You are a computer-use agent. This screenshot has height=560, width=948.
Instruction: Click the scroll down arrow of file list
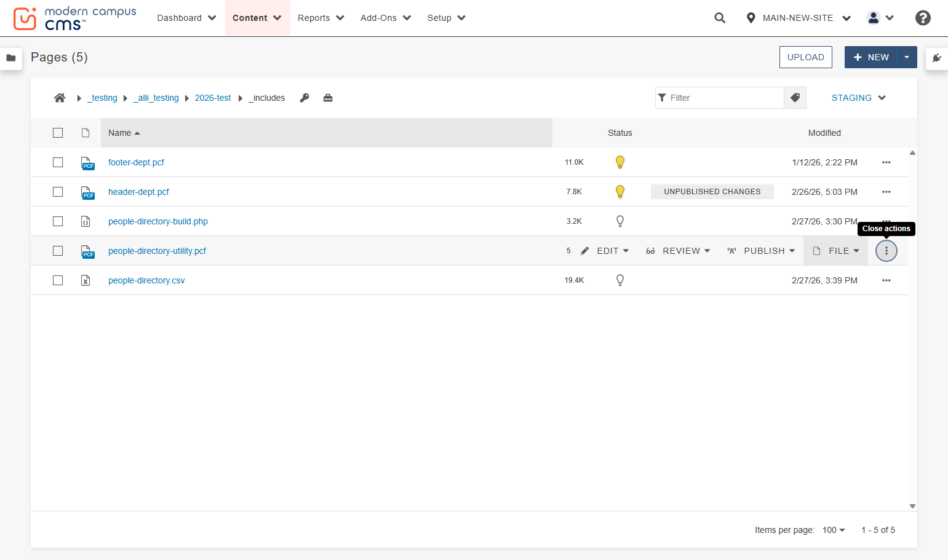pos(913,506)
